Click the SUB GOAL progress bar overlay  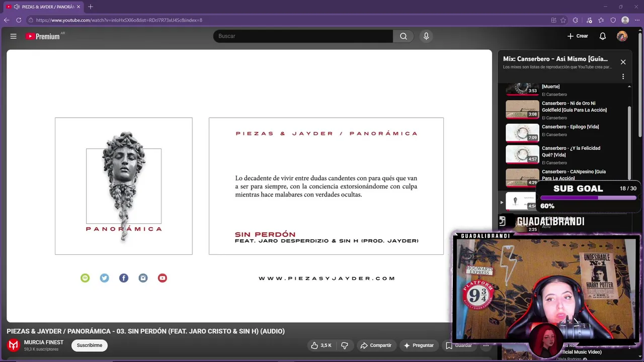588,198
